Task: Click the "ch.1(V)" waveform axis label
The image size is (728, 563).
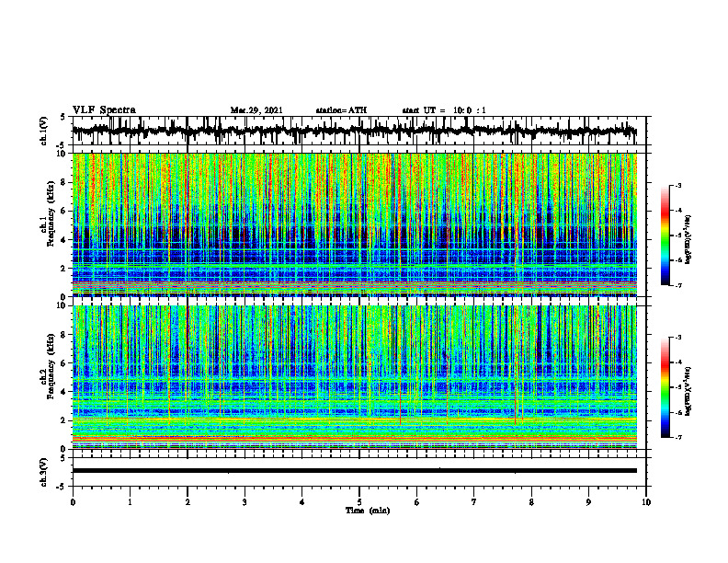Action: (44, 131)
